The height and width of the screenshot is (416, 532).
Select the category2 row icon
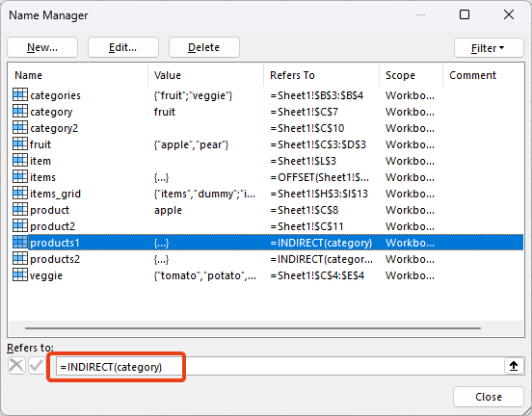[20, 127]
